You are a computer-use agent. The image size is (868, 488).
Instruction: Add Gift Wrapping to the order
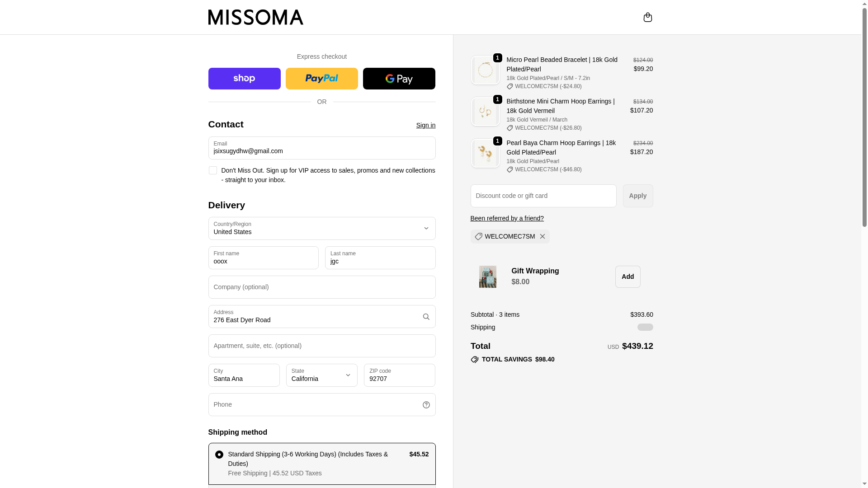click(x=627, y=277)
